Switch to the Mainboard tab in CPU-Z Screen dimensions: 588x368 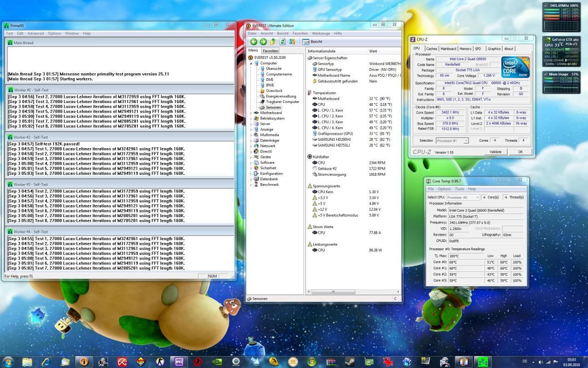click(448, 49)
